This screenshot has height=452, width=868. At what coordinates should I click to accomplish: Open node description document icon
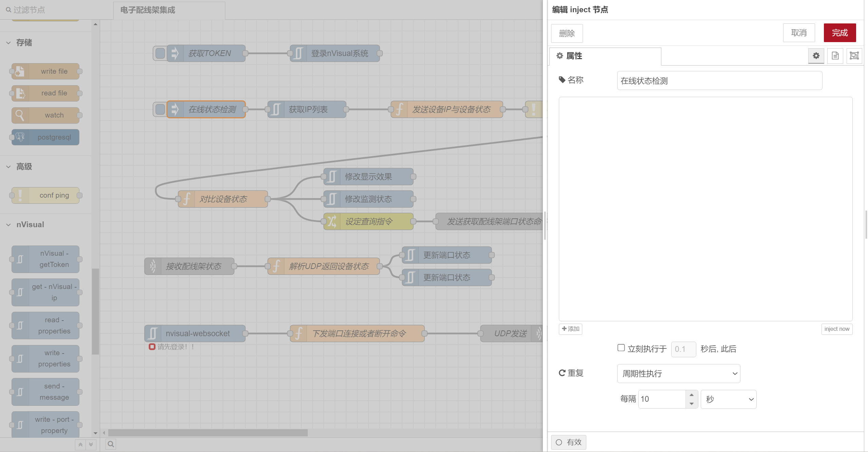pos(835,56)
